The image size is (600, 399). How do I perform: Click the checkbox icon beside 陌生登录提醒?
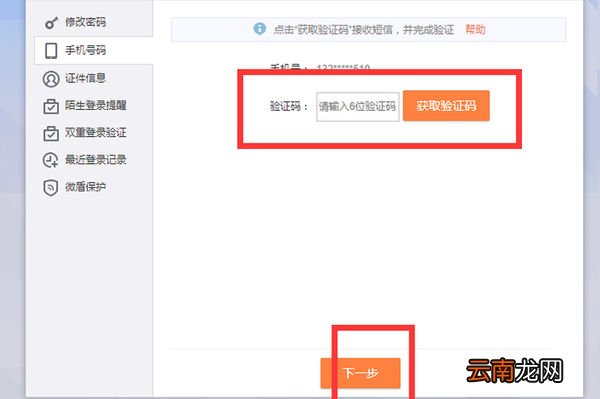[51, 106]
